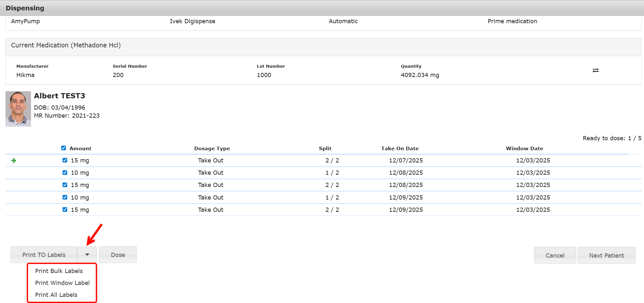644x303 pixels.
Task: Click the Prime medication link
Action: [512, 21]
